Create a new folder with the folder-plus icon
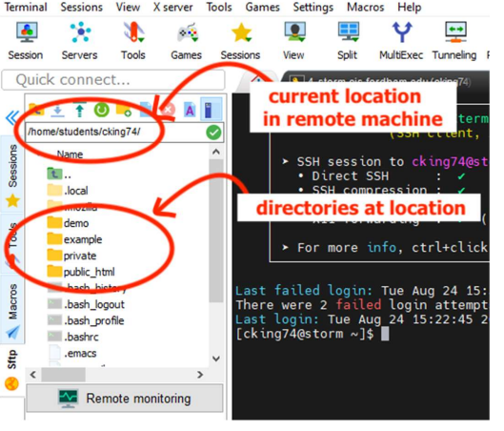 (x=124, y=111)
